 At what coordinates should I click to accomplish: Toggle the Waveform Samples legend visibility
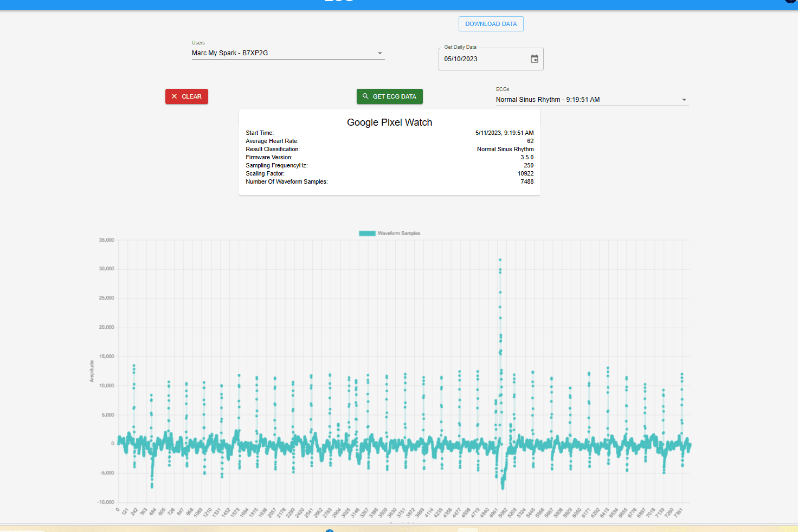pos(398,233)
